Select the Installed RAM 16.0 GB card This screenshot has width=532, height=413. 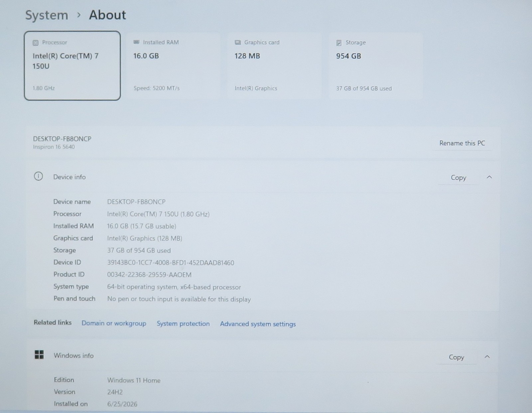[x=173, y=66]
